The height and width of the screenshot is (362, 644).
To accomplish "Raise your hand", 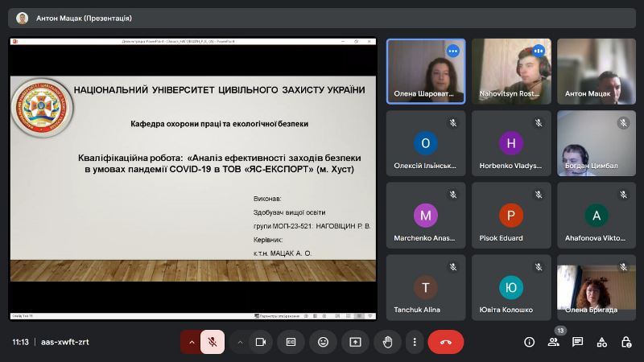I will click(387, 342).
